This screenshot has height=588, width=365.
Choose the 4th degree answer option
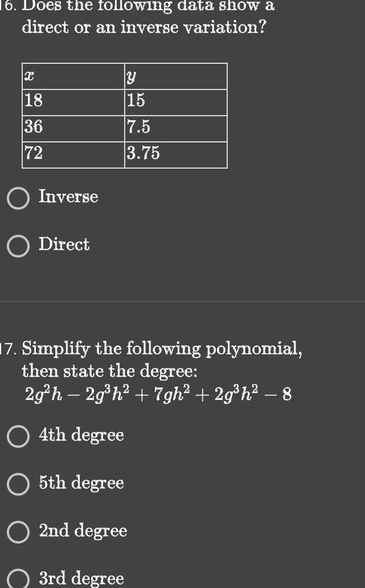pos(19,435)
